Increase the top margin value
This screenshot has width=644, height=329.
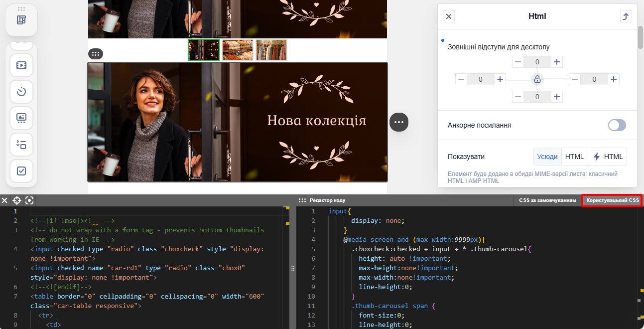point(557,62)
